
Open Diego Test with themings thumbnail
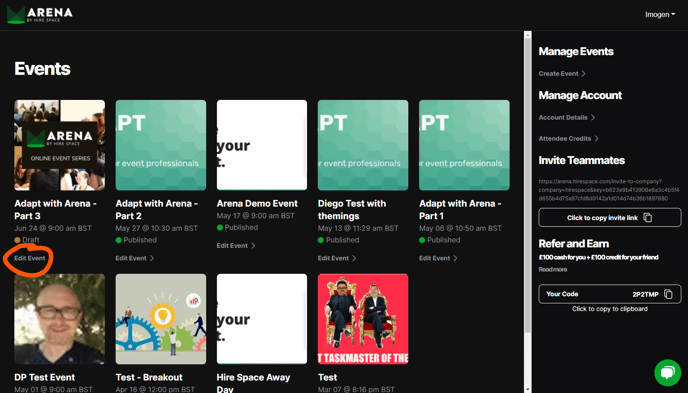[x=363, y=145]
